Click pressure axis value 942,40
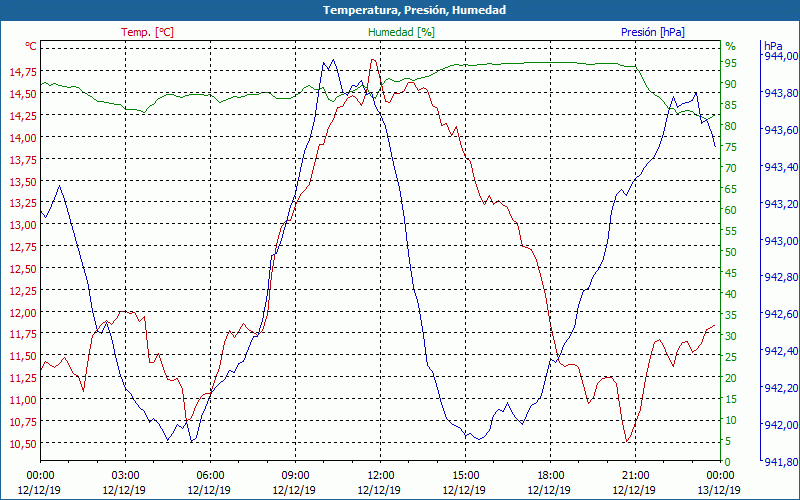 pos(781,351)
